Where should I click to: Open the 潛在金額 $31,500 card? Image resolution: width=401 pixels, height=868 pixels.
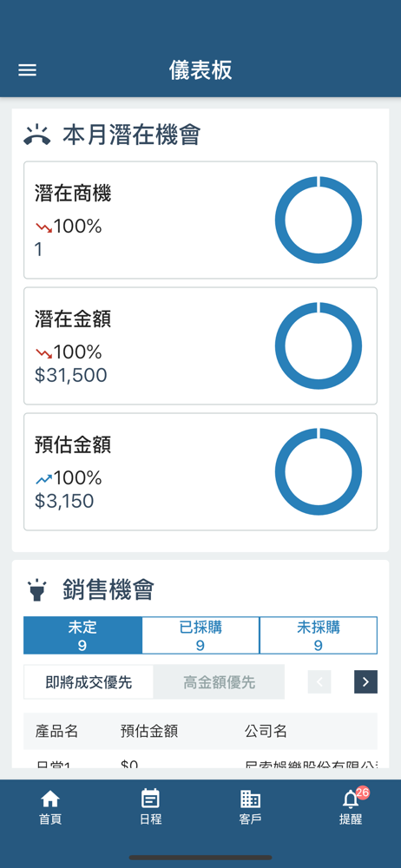tap(200, 346)
